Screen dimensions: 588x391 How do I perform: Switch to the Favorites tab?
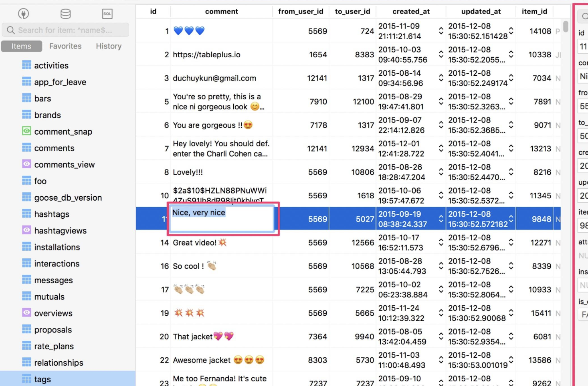[65, 46]
